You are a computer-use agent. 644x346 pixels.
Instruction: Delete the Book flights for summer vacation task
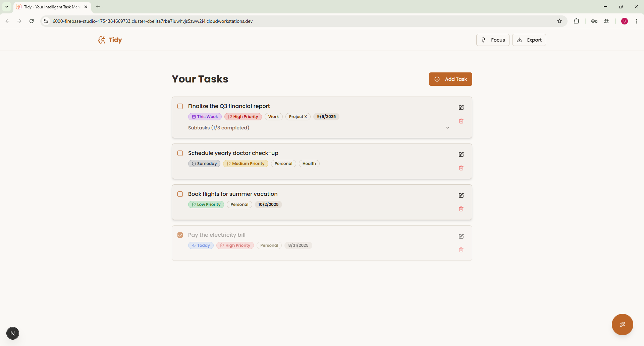pos(461,209)
